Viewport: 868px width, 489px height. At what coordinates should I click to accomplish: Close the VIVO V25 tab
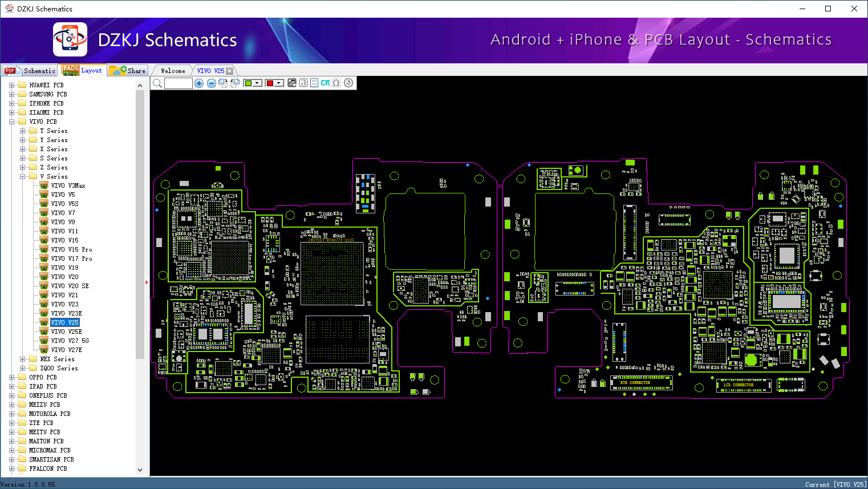(229, 71)
